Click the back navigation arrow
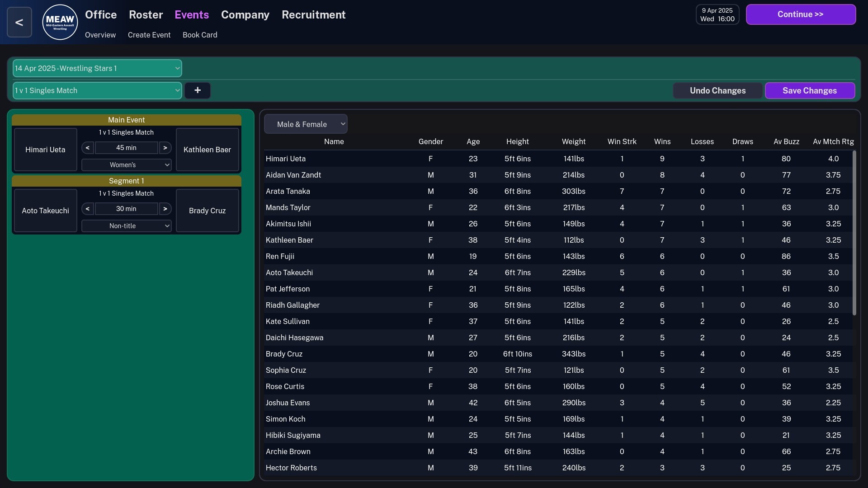This screenshot has width=868, height=488. coord(19,22)
